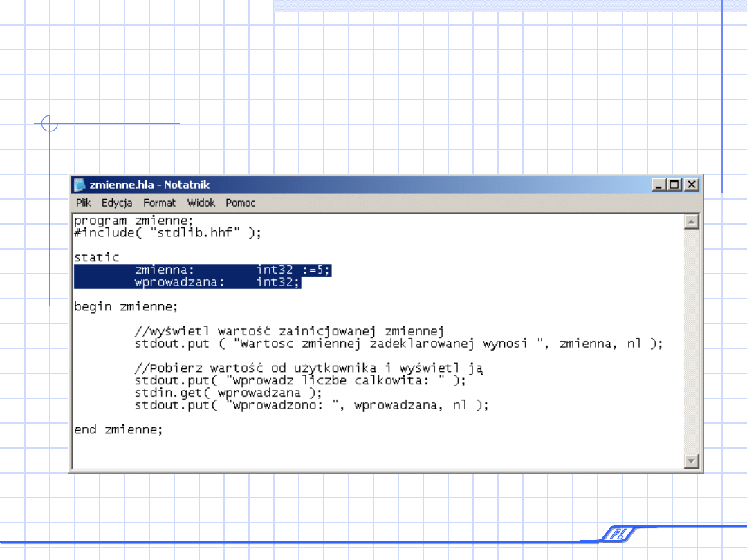Click the PL logo on the slide
This screenshot has height=560, width=747.
pos(614,533)
